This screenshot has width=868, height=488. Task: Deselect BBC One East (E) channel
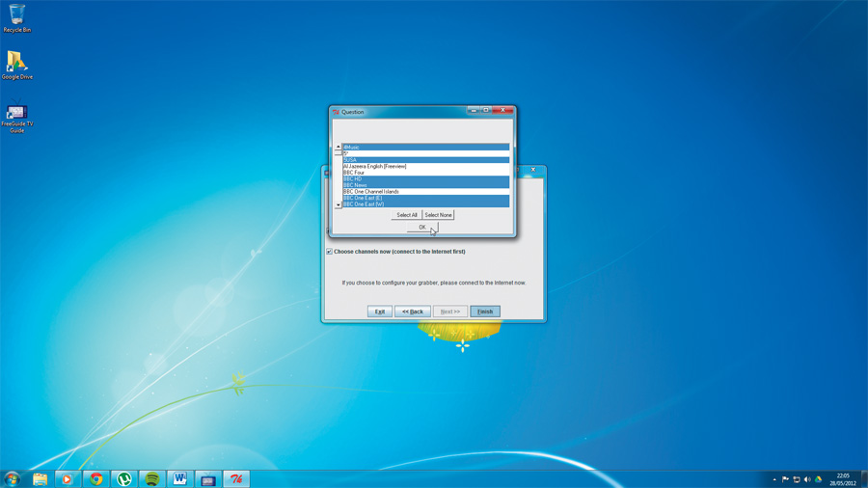425,198
